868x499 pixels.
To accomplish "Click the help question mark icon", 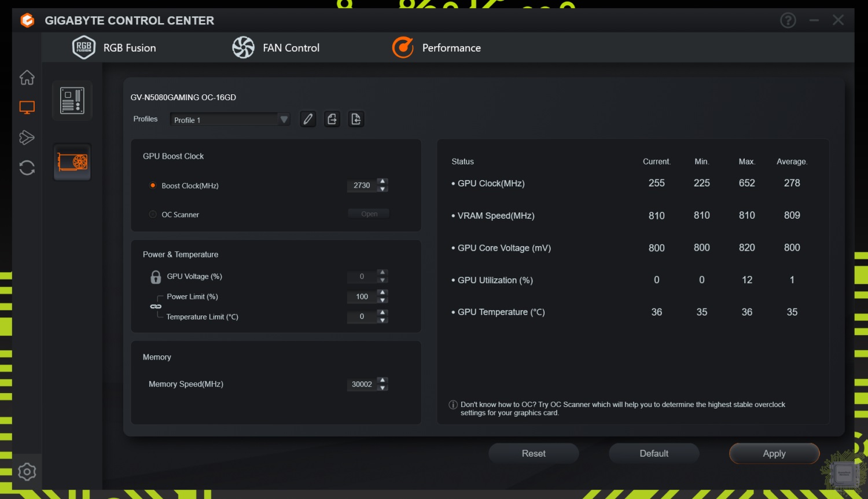I will [788, 21].
